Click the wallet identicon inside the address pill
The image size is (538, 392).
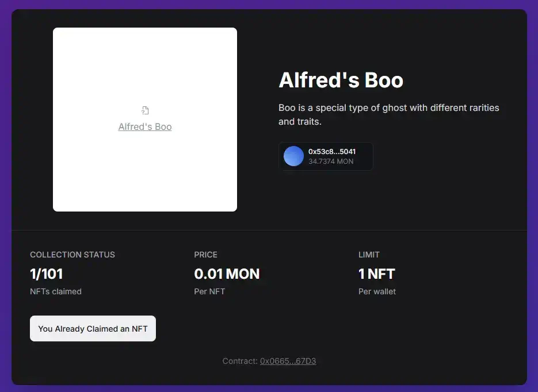pyautogui.click(x=293, y=156)
